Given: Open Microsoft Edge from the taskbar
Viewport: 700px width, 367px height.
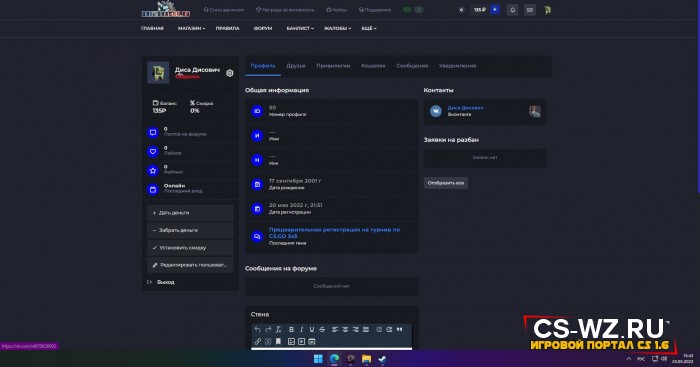Looking at the screenshot, I should [334, 359].
